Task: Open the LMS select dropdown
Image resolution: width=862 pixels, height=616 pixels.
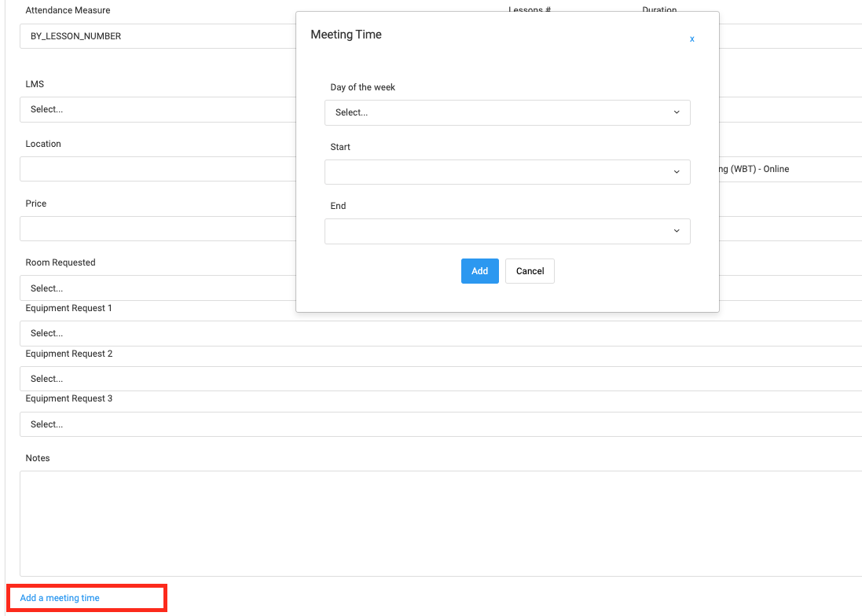Action: click(157, 109)
